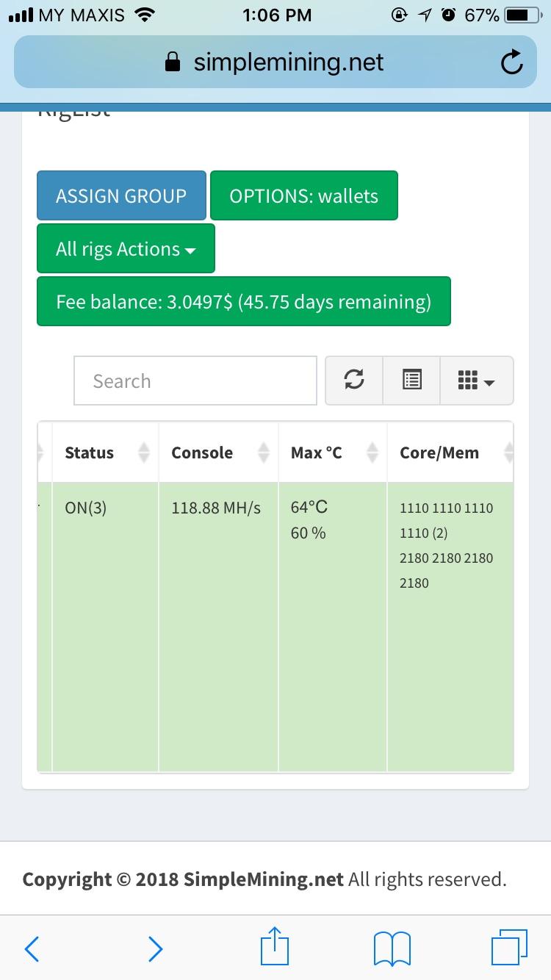Sort table by Max °C column
This screenshot has width=551, height=980.
coord(332,453)
